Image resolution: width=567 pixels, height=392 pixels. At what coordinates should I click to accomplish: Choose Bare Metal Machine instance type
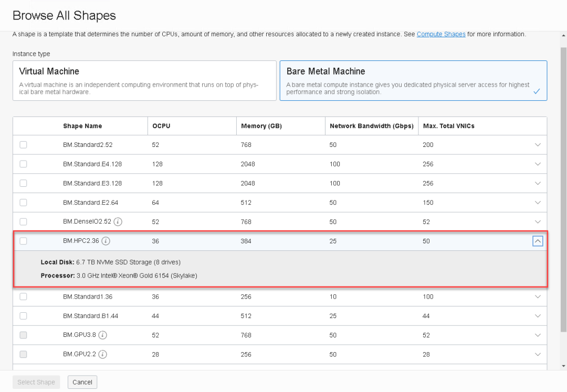pos(413,80)
